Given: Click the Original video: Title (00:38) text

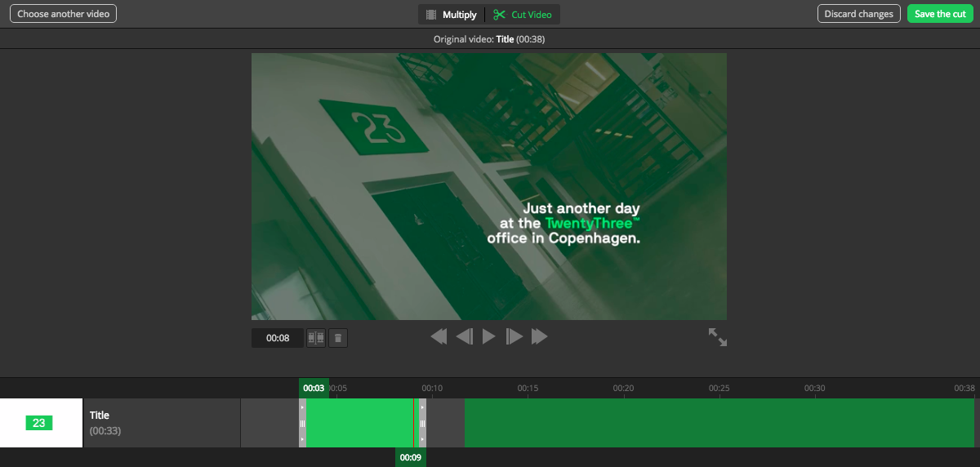Looking at the screenshot, I should pyautogui.click(x=489, y=39).
